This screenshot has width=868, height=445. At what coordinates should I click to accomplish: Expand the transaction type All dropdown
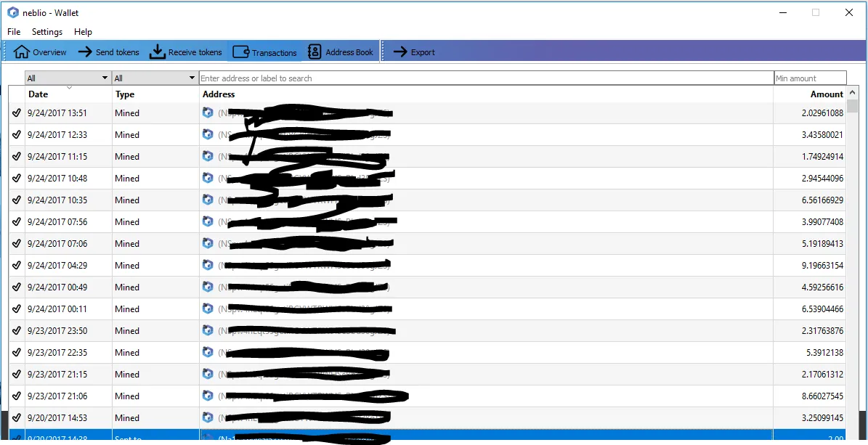(155, 78)
